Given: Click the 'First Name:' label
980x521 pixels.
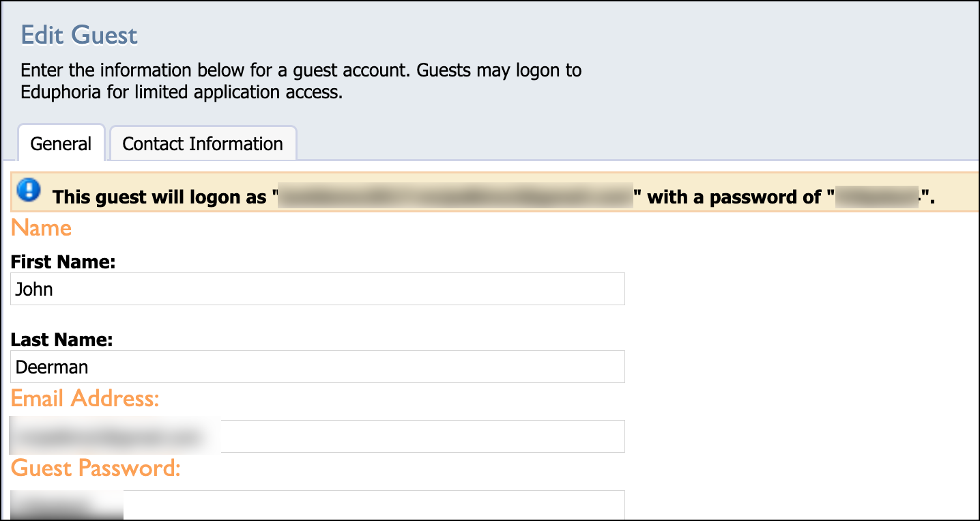Looking at the screenshot, I should point(63,262).
